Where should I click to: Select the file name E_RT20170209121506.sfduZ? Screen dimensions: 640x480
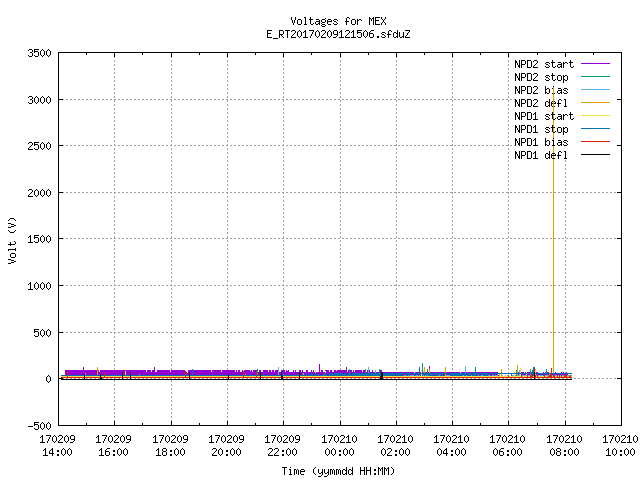pos(338,34)
